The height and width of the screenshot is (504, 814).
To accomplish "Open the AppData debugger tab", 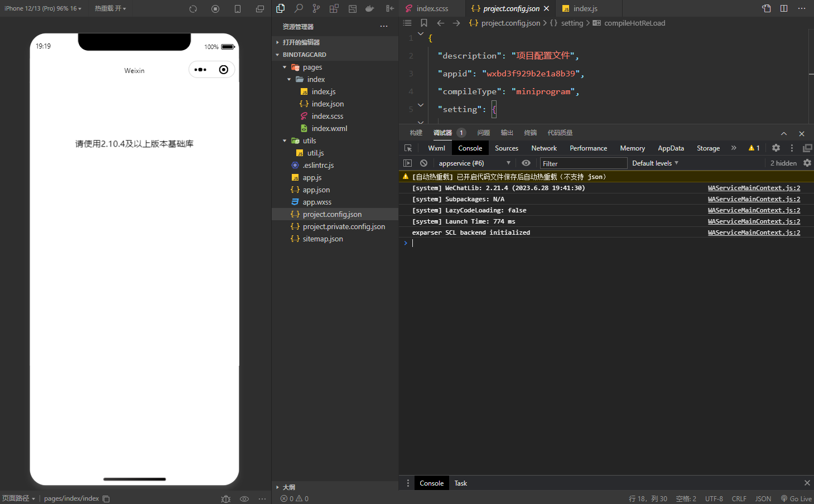I will coord(671,148).
